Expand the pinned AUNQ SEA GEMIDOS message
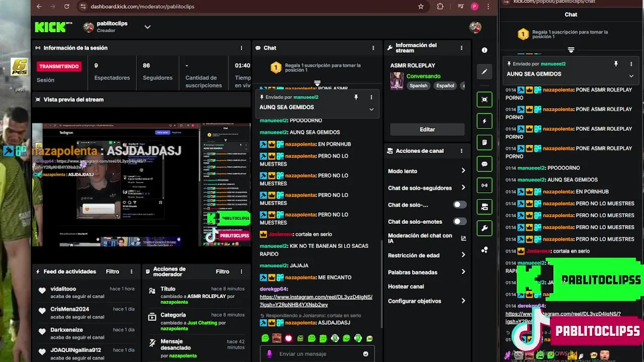This screenshot has width=644, height=362. pos(371,109)
